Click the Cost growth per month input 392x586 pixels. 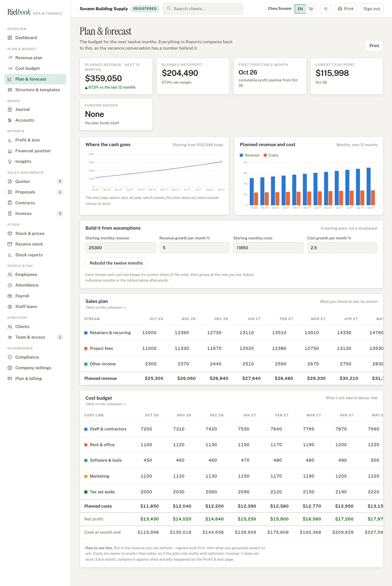point(342,248)
